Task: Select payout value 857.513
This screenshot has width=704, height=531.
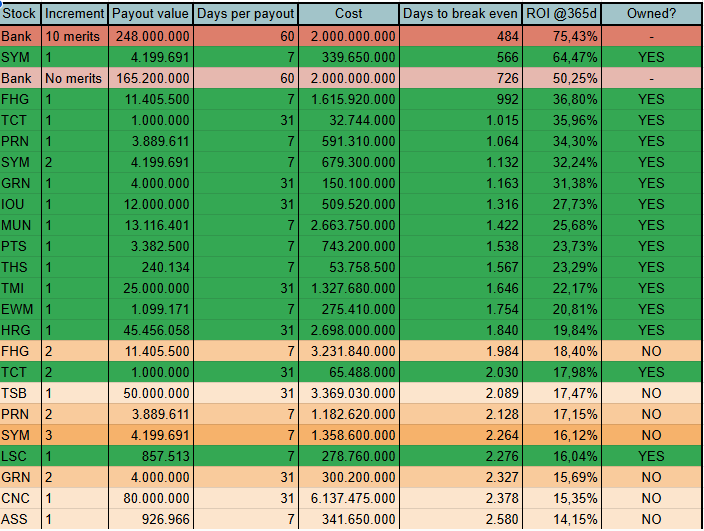Action: (150, 456)
